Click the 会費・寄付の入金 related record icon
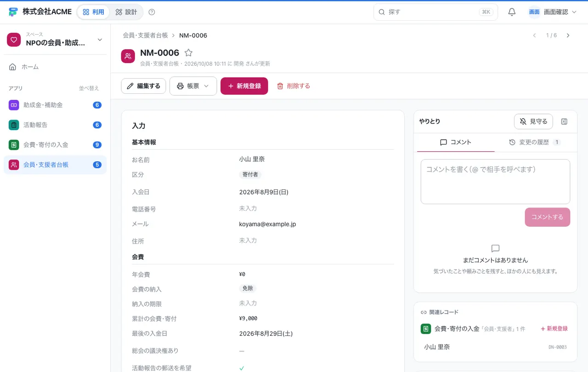This screenshot has width=588, height=372. pos(426,329)
